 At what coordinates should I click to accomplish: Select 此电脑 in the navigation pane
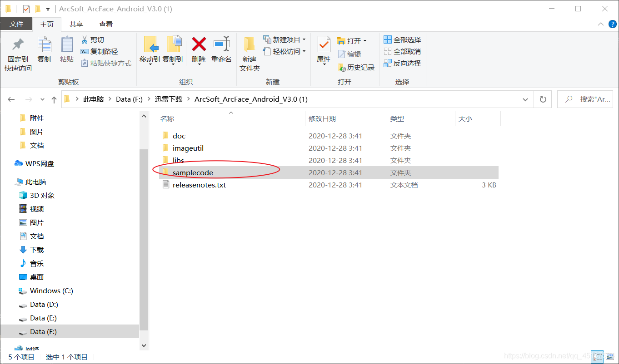click(31, 182)
